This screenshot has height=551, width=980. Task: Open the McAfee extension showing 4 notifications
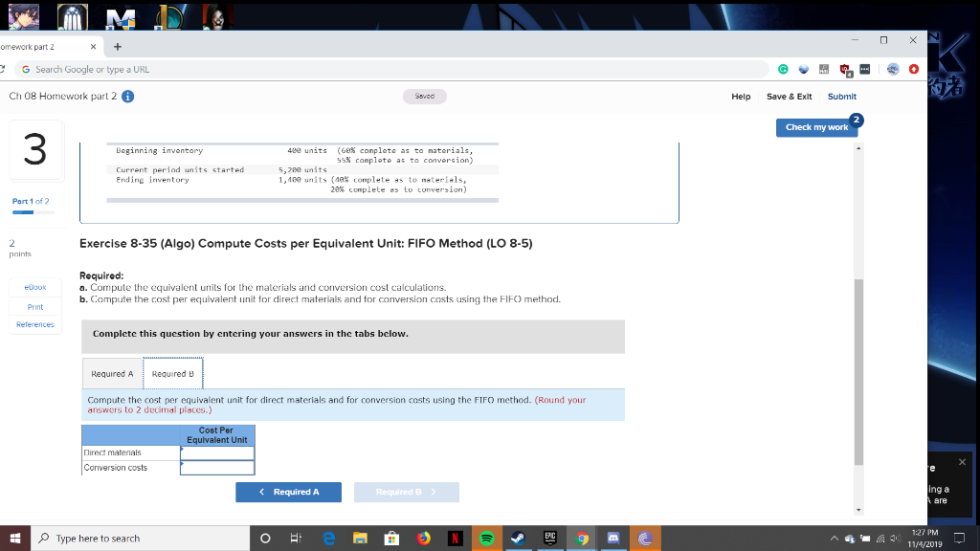(842, 69)
